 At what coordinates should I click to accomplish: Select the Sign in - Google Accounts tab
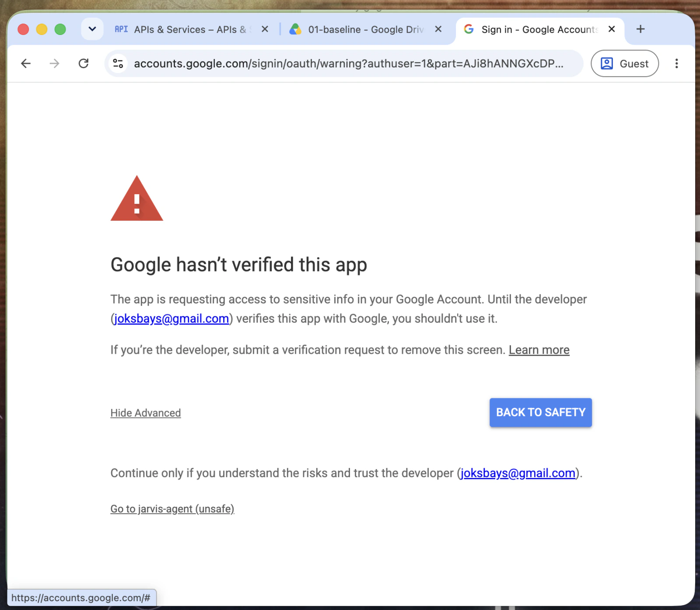pyautogui.click(x=539, y=29)
